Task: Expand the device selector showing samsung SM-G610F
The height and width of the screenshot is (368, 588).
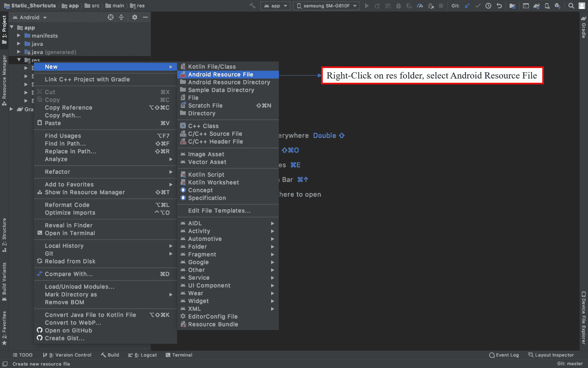Action: point(326,6)
